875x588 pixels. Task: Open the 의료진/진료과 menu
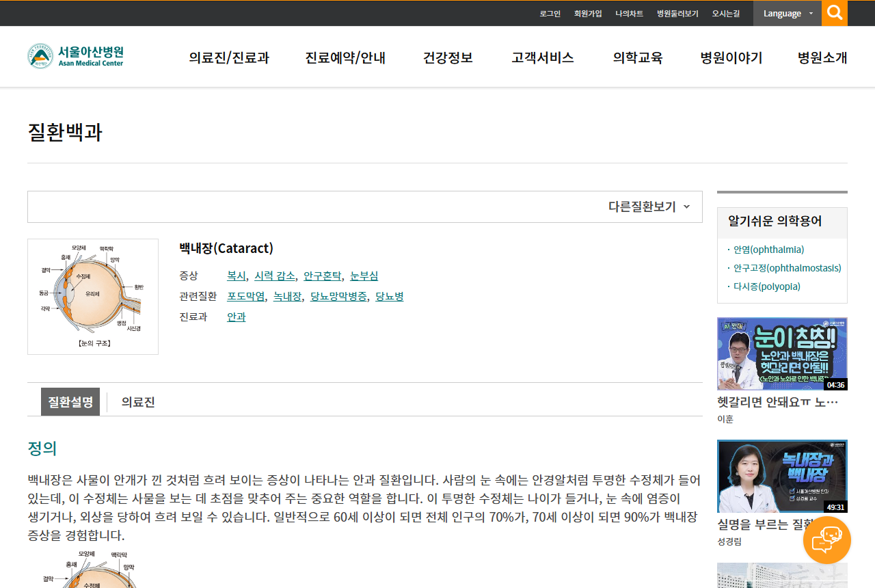tap(229, 57)
